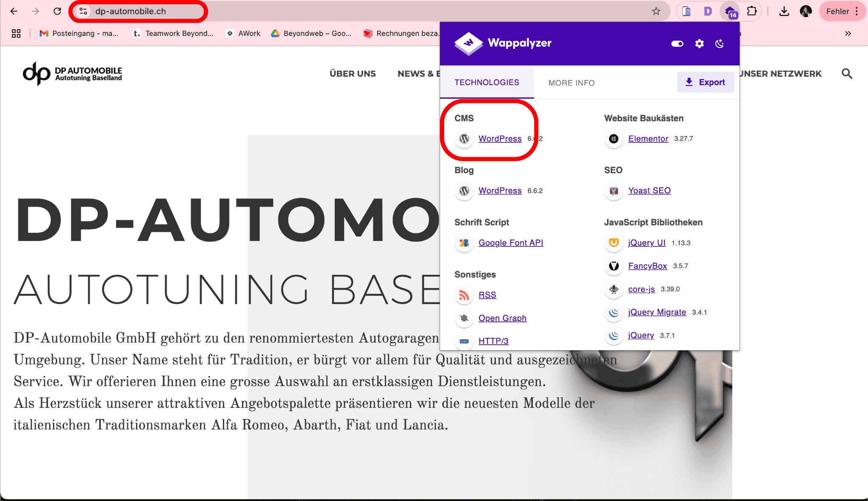Open the purple D extension icon
The image size is (868, 501).
click(708, 11)
